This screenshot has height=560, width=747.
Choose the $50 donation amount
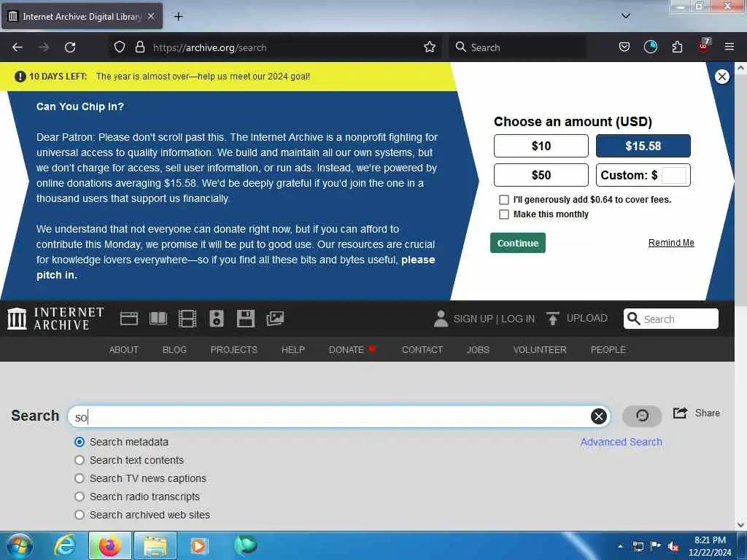541,175
